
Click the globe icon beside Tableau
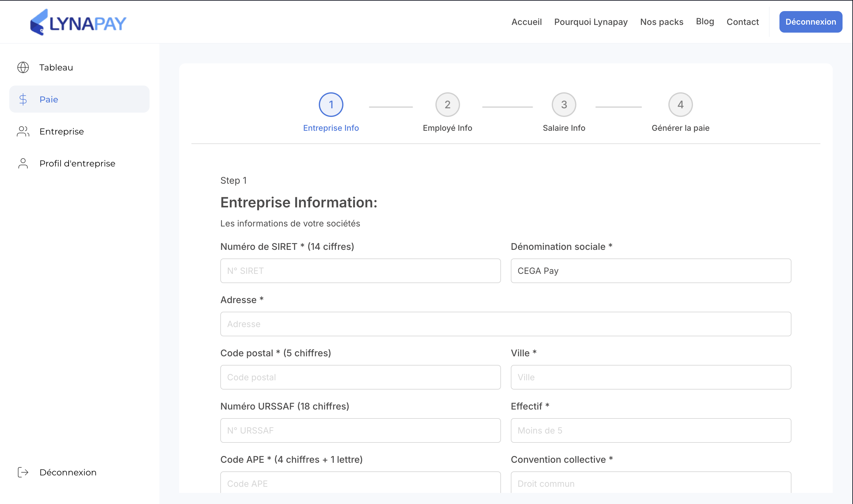[23, 67]
